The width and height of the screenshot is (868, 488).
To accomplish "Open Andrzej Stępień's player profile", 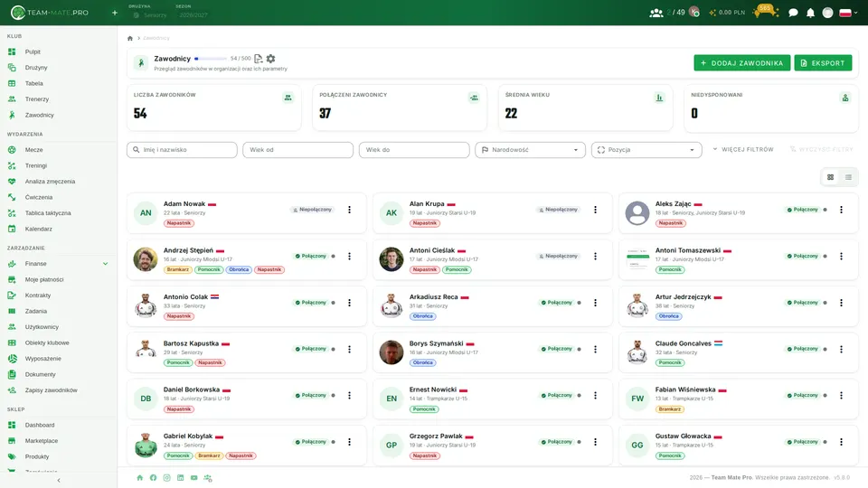I will click(x=188, y=250).
